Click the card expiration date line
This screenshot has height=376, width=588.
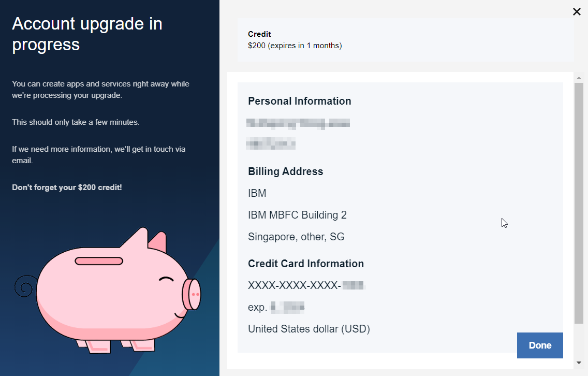tap(276, 307)
